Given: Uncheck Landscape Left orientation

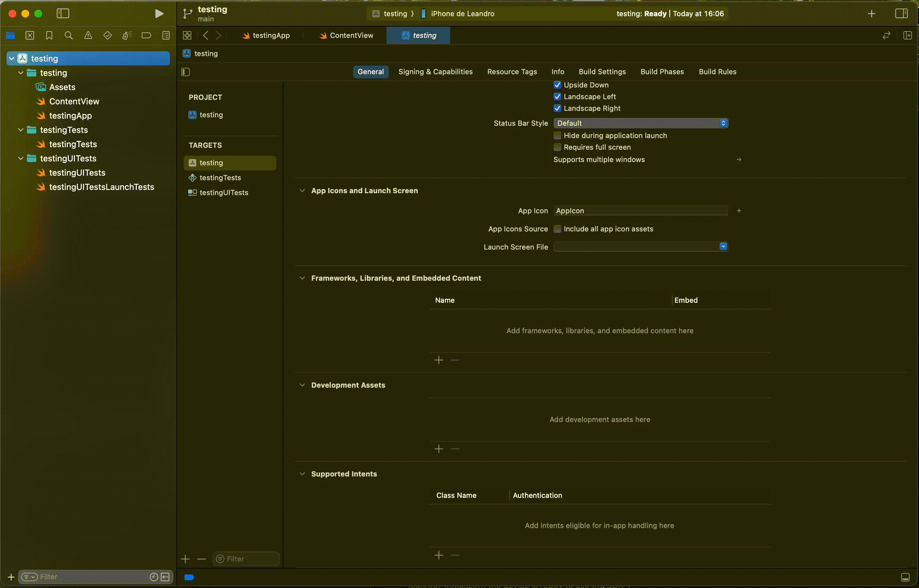Looking at the screenshot, I should (x=557, y=97).
